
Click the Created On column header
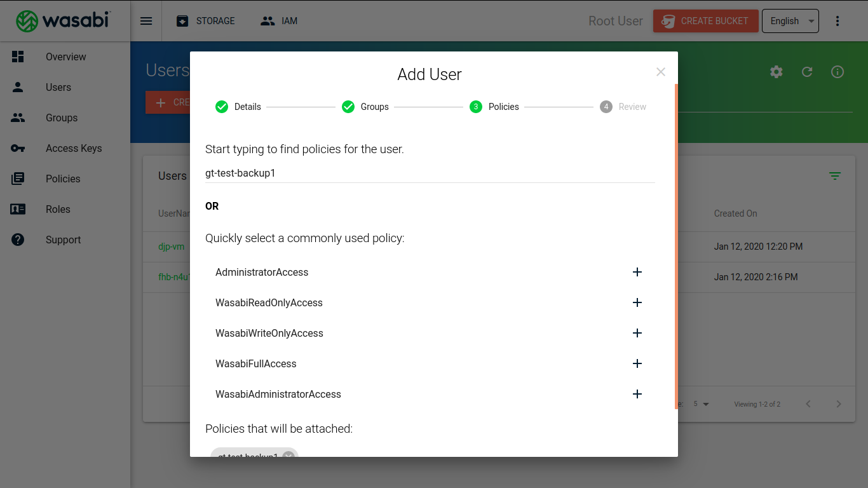pyautogui.click(x=736, y=213)
